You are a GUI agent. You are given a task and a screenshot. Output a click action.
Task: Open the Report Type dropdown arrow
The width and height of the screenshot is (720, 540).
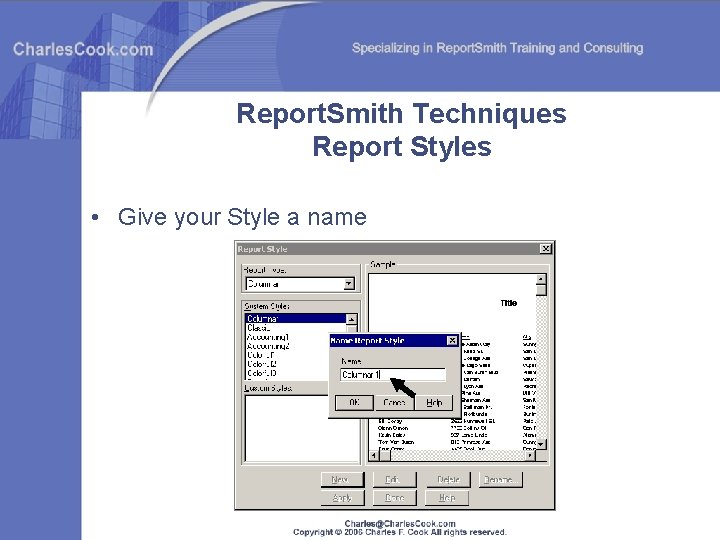349,284
